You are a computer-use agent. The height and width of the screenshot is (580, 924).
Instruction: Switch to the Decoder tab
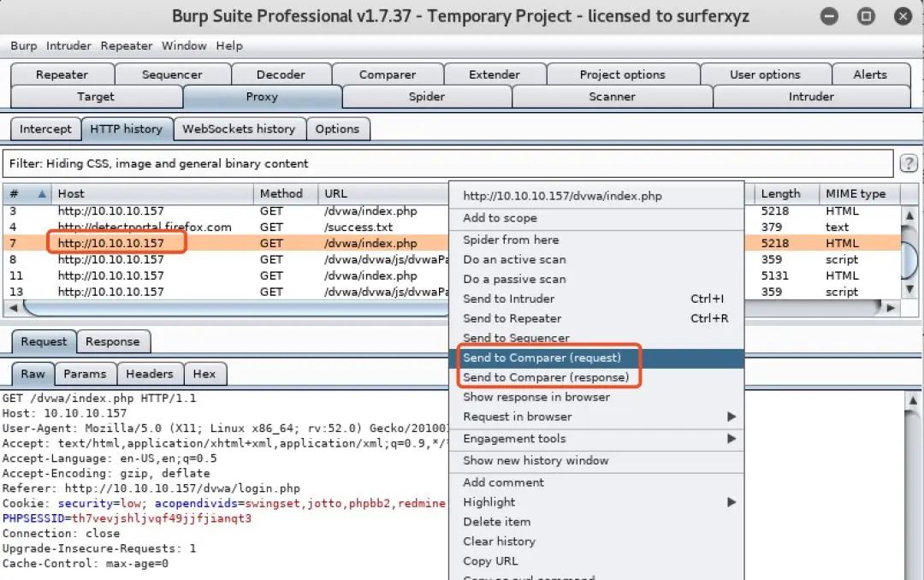pos(281,74)
